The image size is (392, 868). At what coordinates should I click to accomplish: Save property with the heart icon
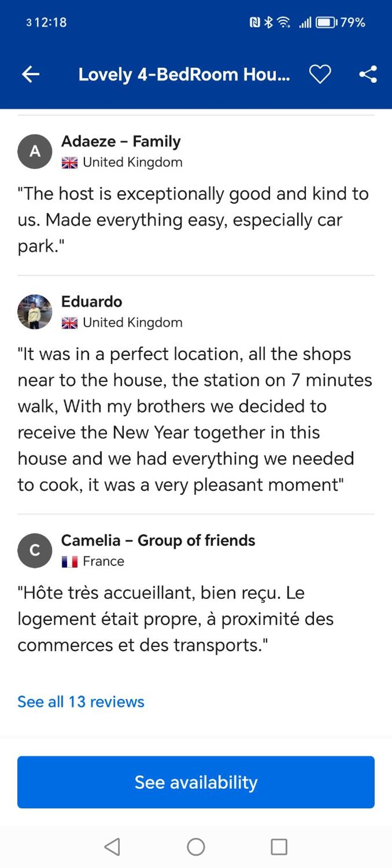tap(320, 74)
